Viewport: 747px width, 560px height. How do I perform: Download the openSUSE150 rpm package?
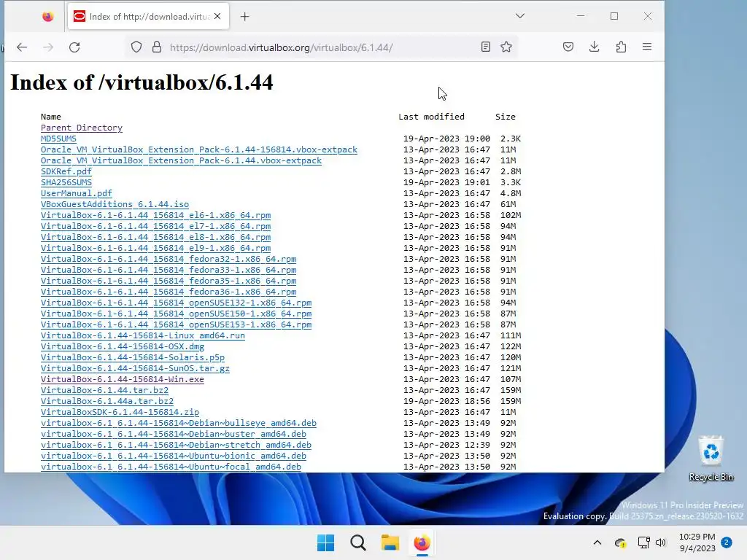tap(177, 314)
